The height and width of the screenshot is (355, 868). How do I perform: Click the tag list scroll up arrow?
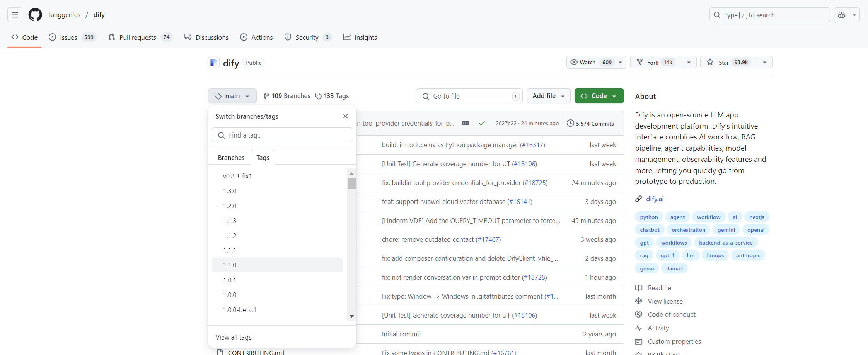click(x=351, y=173)
